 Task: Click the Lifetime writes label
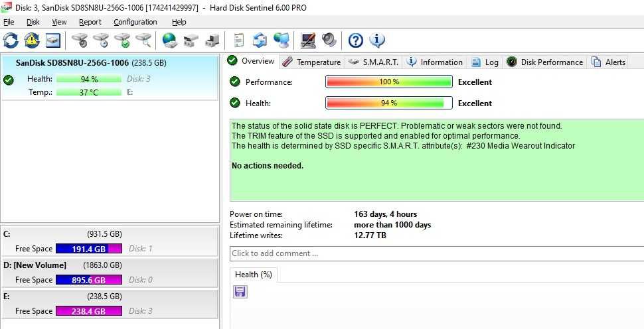click(256, 235)
